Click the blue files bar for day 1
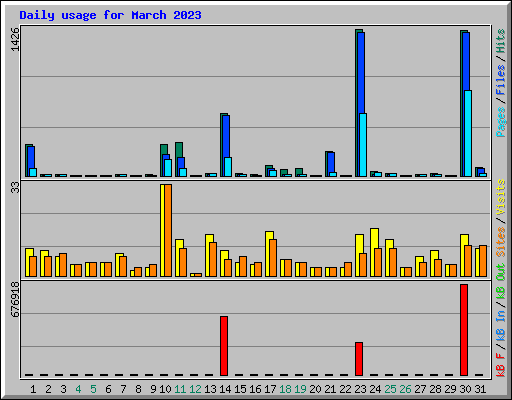The width and height of the screenshot is (512, 400). [31, 157]
